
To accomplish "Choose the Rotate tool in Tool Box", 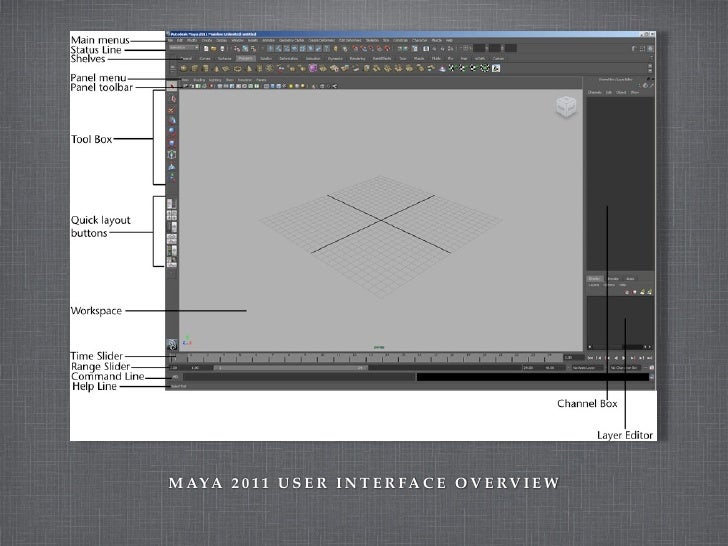I will pyautogui.click(x=173, y=131).
